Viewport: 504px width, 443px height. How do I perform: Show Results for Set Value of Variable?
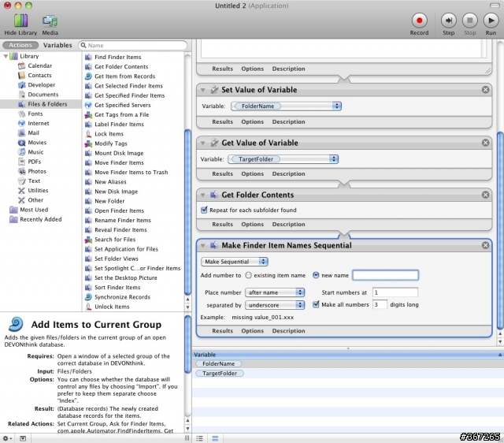[x=222, y=122]
